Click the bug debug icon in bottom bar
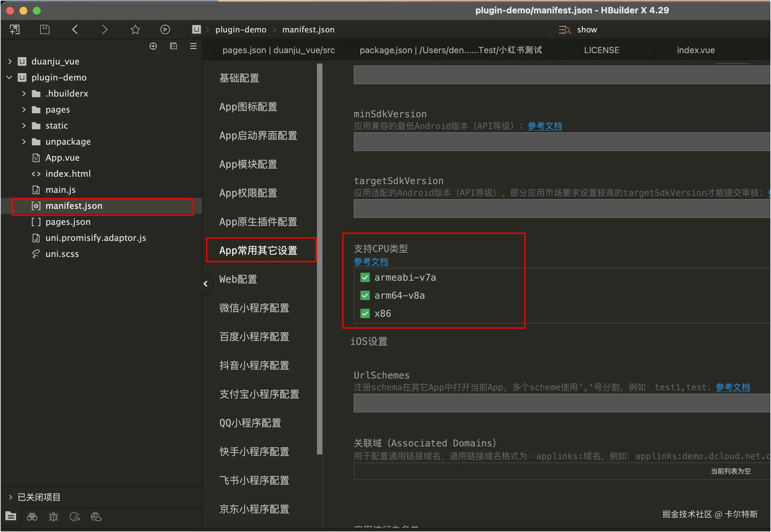Viewport: 771px width, 532px height. [x=53, y=517]
